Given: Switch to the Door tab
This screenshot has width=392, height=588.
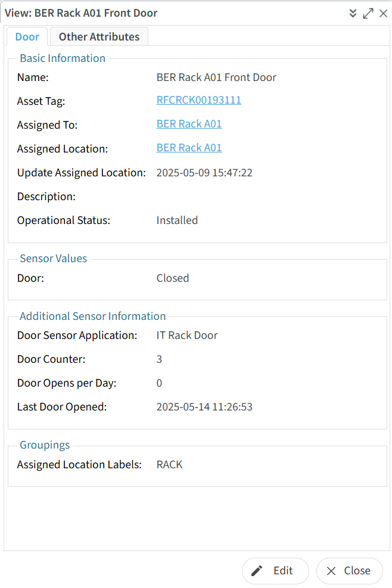Looking at the screenshot, I should pyautogui.click(x=27, y=37).
